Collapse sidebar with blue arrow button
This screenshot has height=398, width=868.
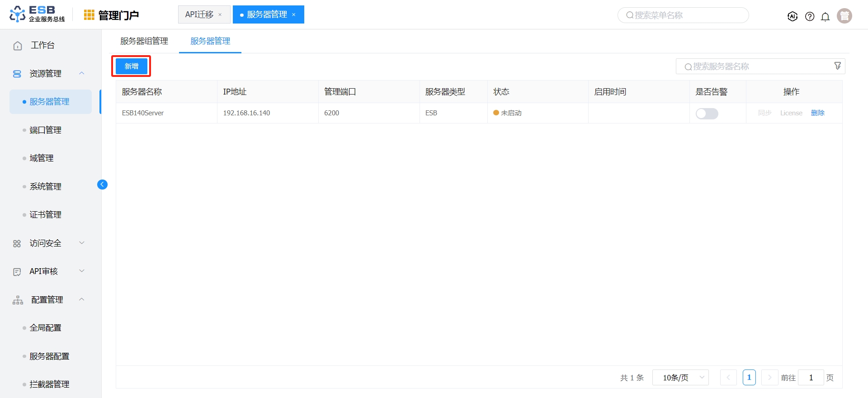point(102,185)
